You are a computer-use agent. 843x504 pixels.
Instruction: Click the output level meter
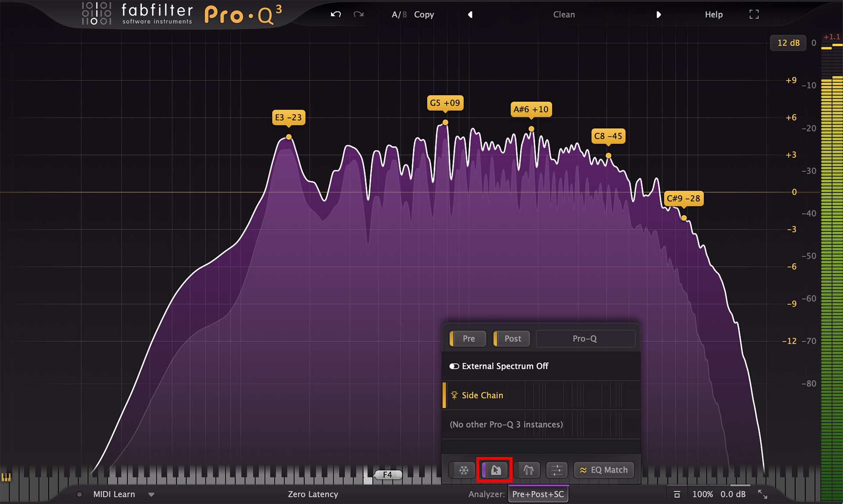point(832,272)
